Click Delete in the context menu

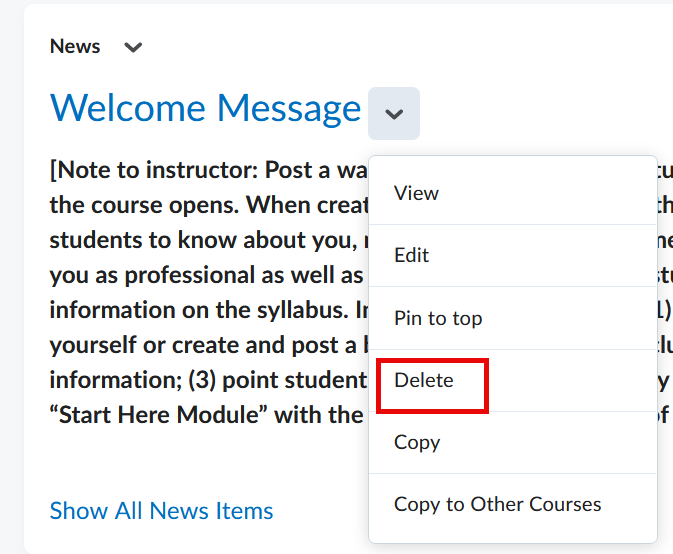click(424, 380)
